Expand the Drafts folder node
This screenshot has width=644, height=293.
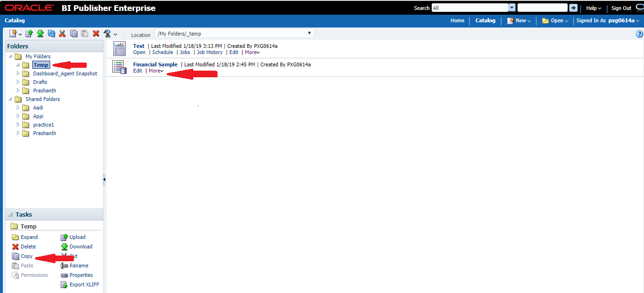[x=18, y=82]
